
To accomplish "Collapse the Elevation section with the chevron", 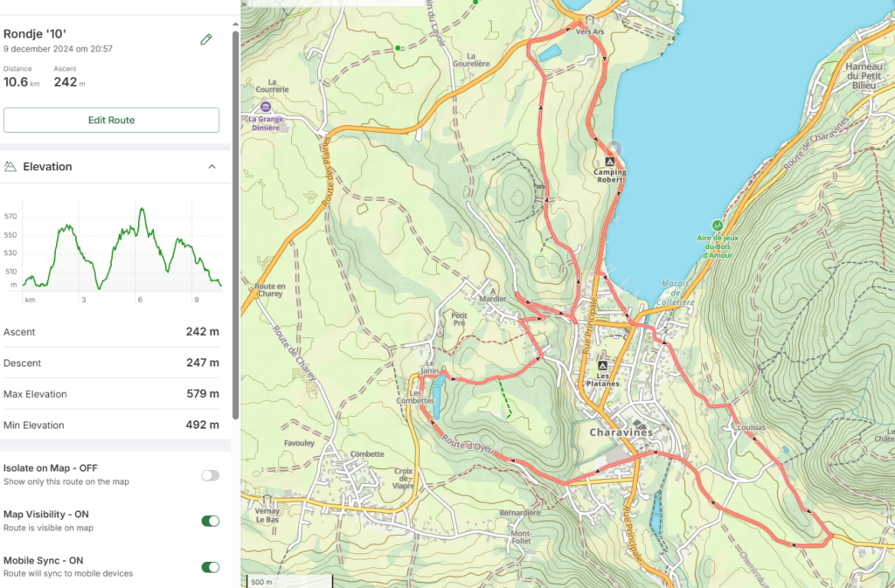I will click(x=212, y=167).
